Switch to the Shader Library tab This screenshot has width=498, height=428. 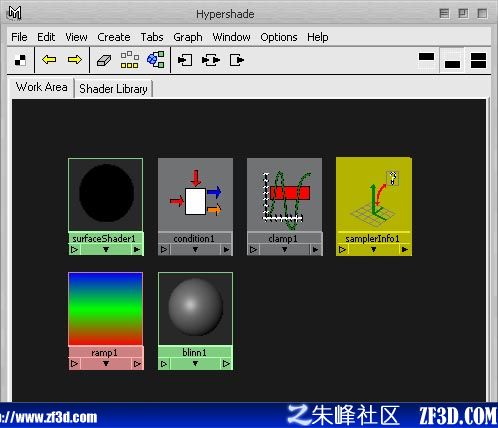pyautogui.click(x=113, y=89)
